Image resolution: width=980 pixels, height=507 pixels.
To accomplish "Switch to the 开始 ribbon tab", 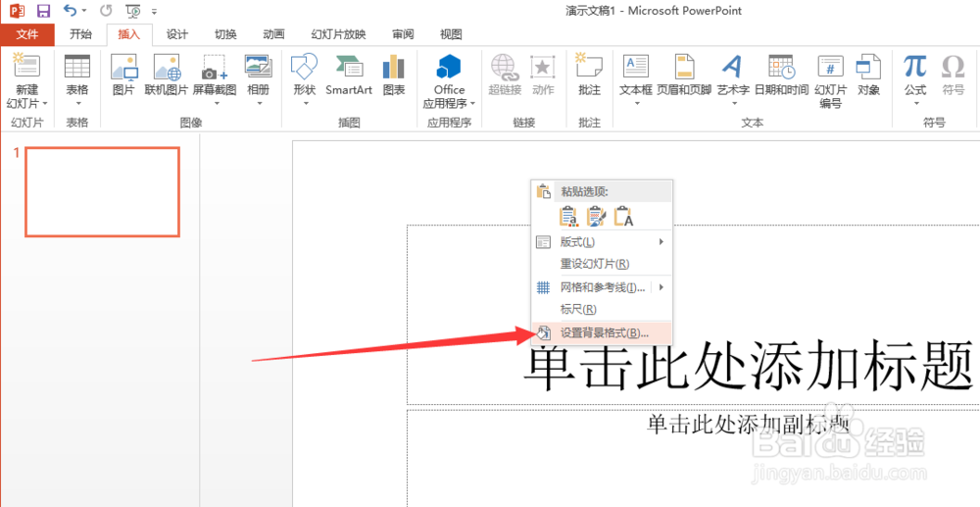I will coord(80,34).
